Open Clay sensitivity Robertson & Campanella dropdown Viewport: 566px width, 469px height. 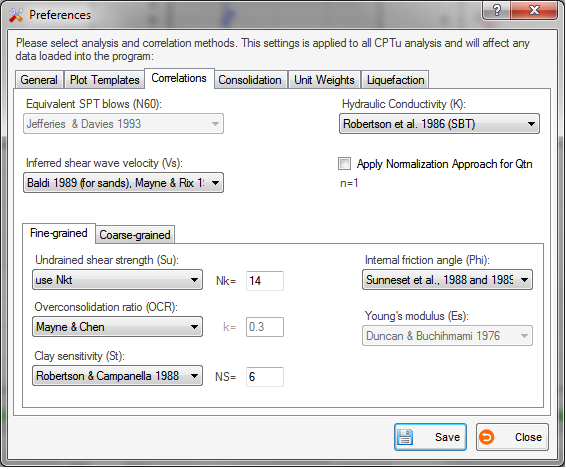point(117,376)
